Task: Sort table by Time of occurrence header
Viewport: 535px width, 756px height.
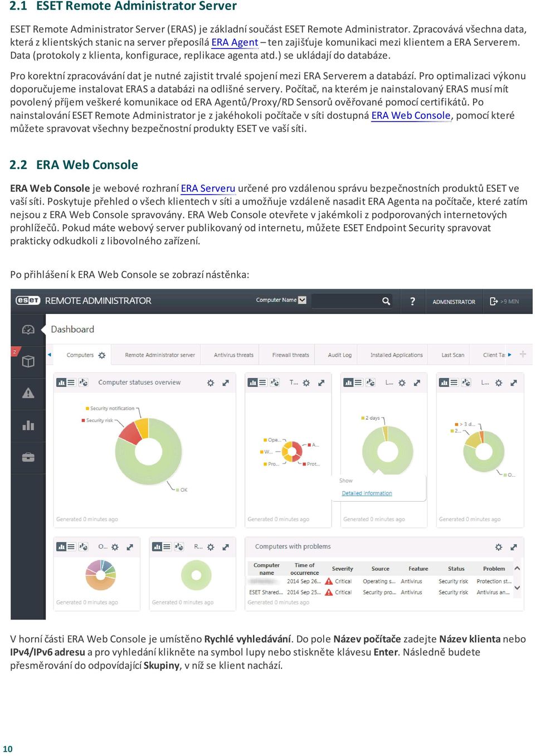Action: [x=304, y=569]
